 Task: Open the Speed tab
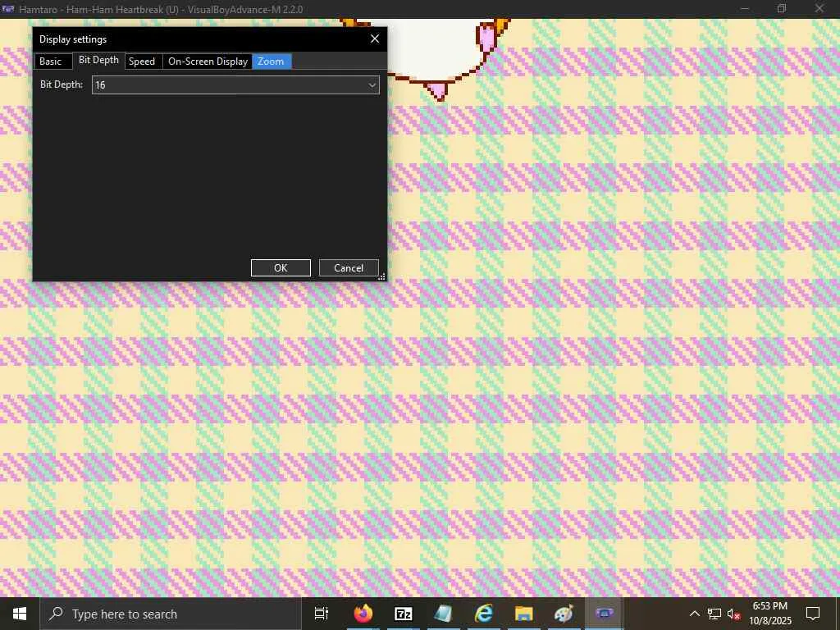pos(144,62)
